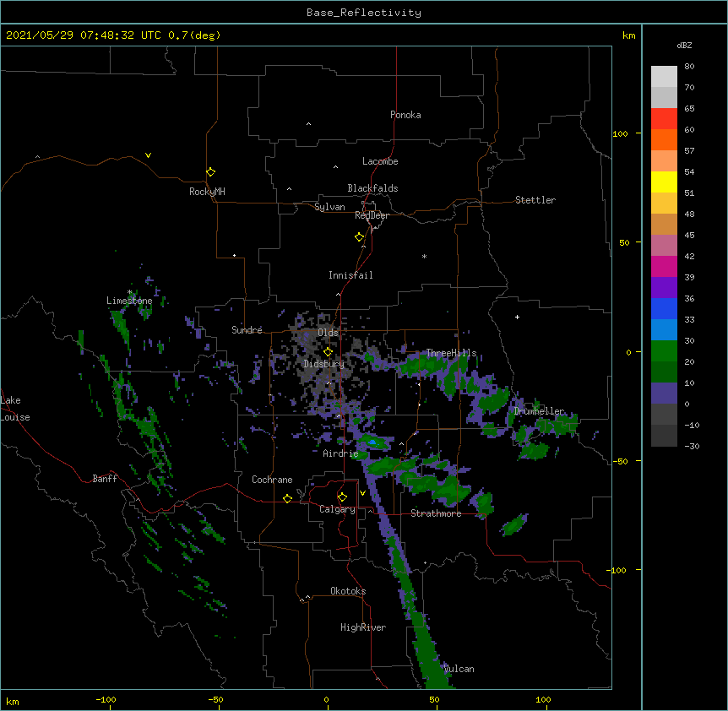728x711 pixels.
Task: Click the Sylvan label on the map
Action: point(329,207)
